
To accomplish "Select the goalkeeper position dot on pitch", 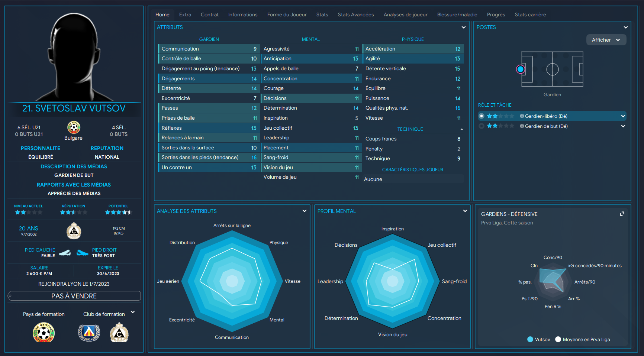I will (x=521, y=69).
